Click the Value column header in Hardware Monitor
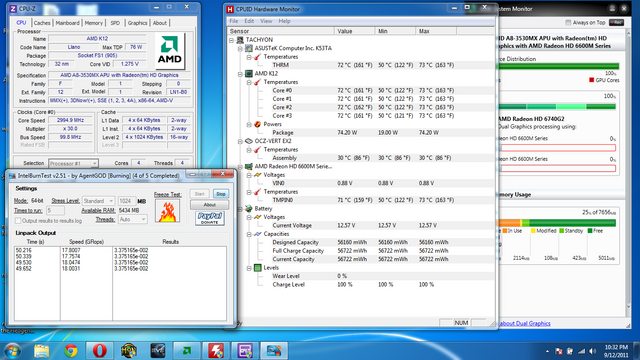Viewport: 640px width, 360px height. [x=354, y=31]
